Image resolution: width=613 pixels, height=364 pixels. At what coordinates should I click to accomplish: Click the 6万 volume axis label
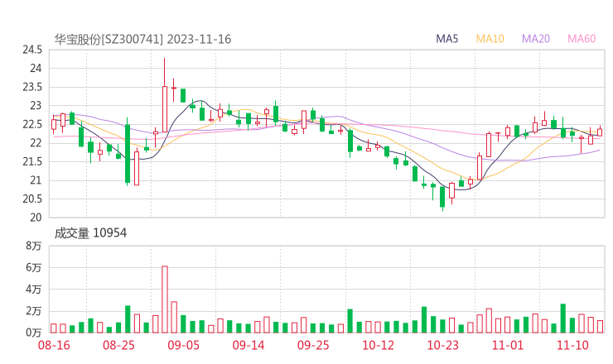click(34, 268)
